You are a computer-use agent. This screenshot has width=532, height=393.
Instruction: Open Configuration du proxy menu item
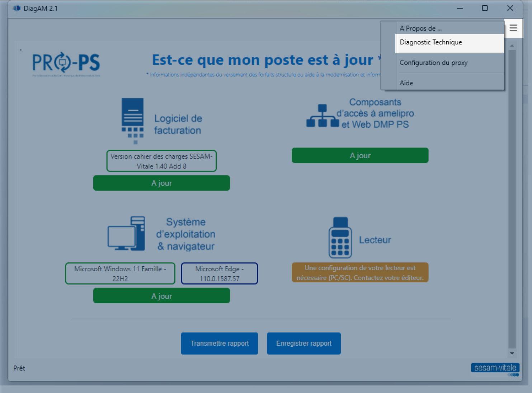[x=433, y=63]
